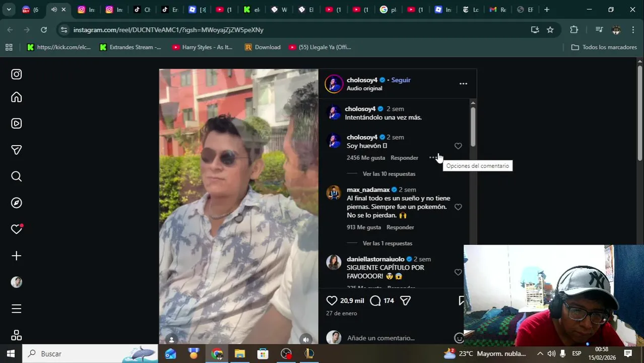Image resolution: width=644 pixels, height=363 pixels.
Task: Open notifications heart icon in sidebar
Action: 17,229
